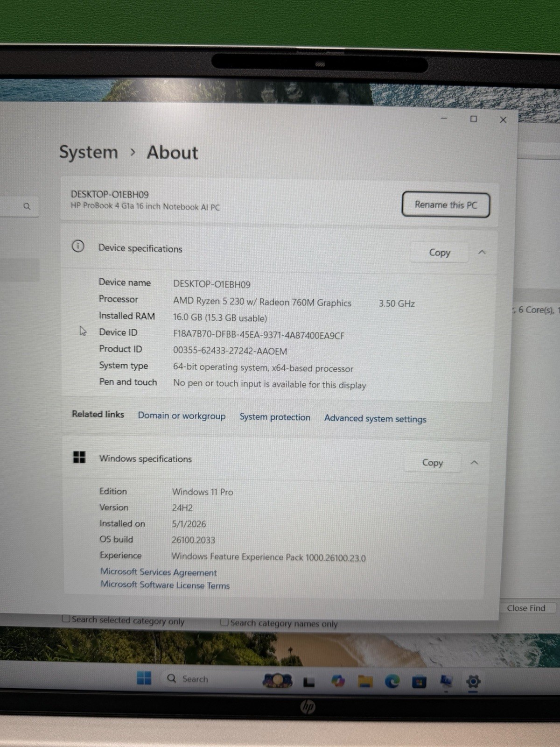
Task: Select the Product ID value 00355-62433-27242-AAOEM
Action: (230, 351)
